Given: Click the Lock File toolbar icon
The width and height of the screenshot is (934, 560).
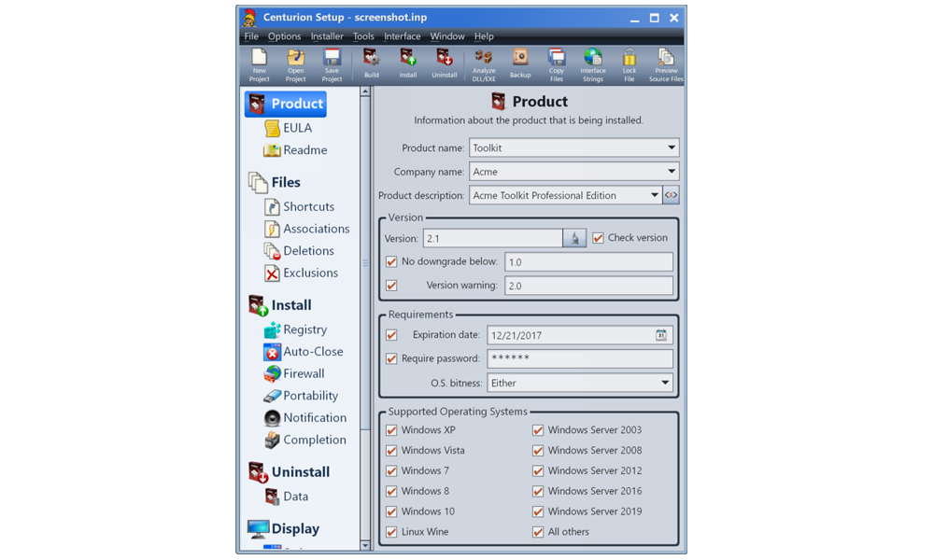Looking at the screenshot, I should click(x=629, y=63).
